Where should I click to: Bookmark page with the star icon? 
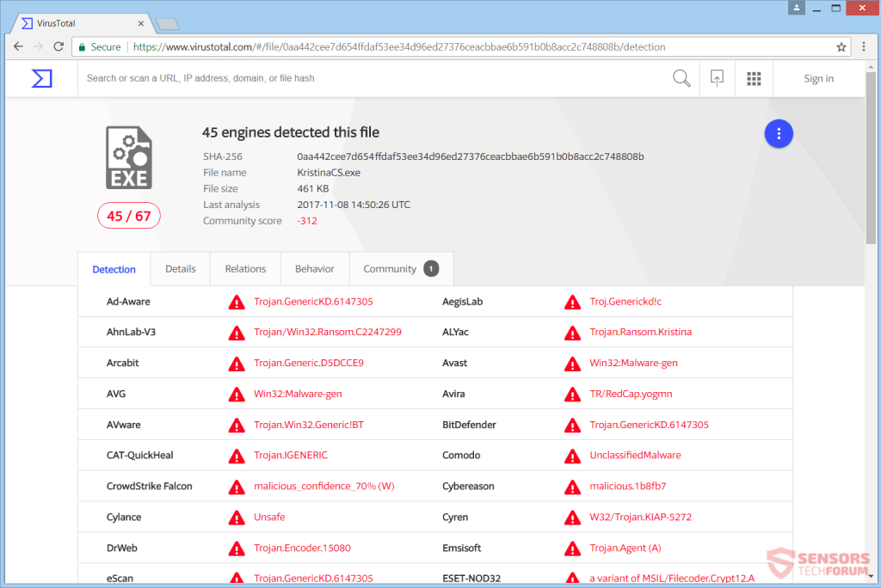841,47
